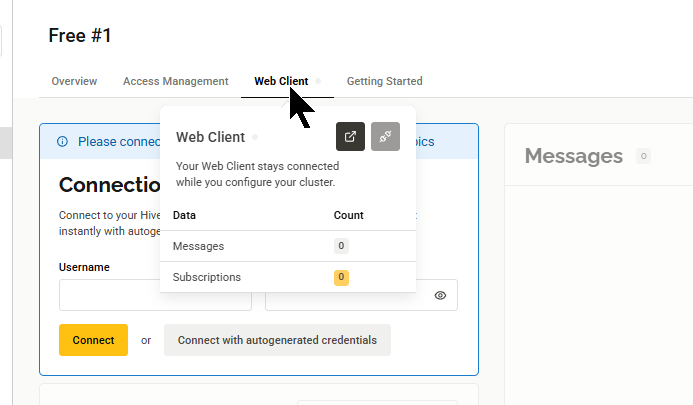The height and width of the screenshot is (405, 693).
Task: Click the Messages count badge in popover
Action: (341, 246)
